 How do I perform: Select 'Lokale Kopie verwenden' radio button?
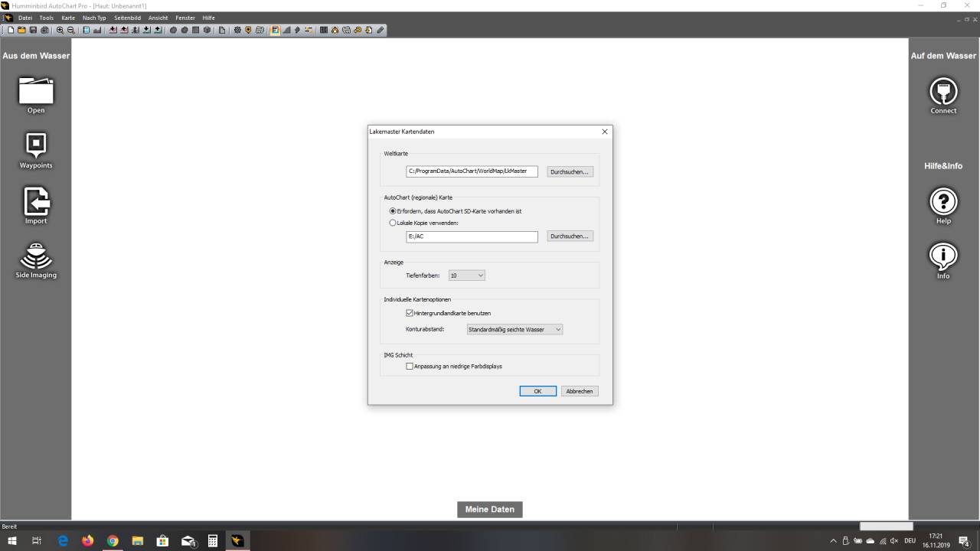(393, 223)
